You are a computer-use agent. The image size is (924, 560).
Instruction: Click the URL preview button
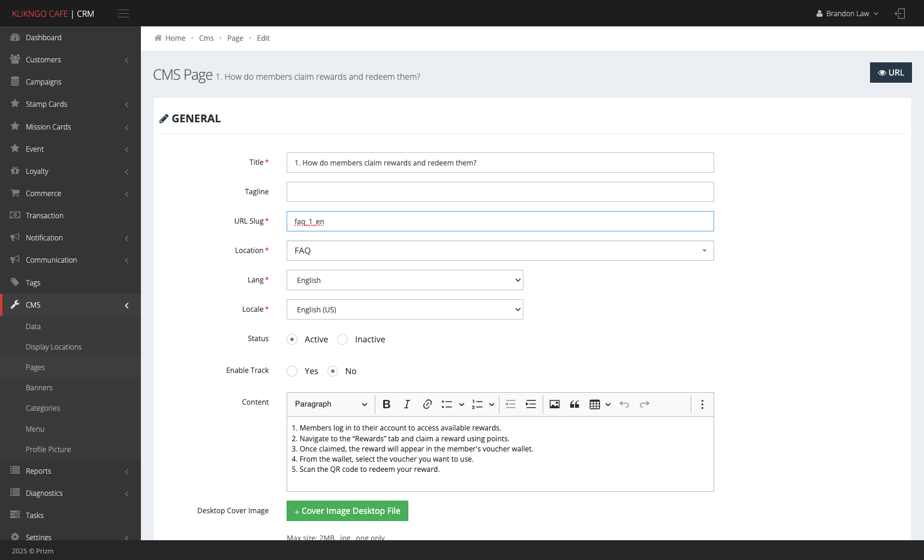click(890, 73)
